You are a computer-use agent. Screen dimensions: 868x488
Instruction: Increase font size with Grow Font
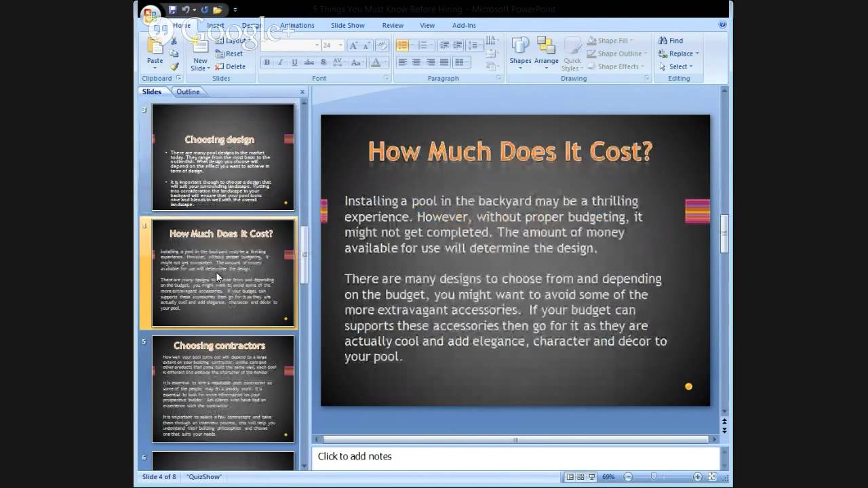coord(353,45)
